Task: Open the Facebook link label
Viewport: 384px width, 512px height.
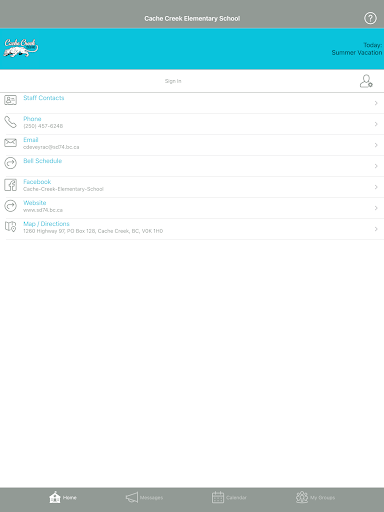Action: [37, 182]
